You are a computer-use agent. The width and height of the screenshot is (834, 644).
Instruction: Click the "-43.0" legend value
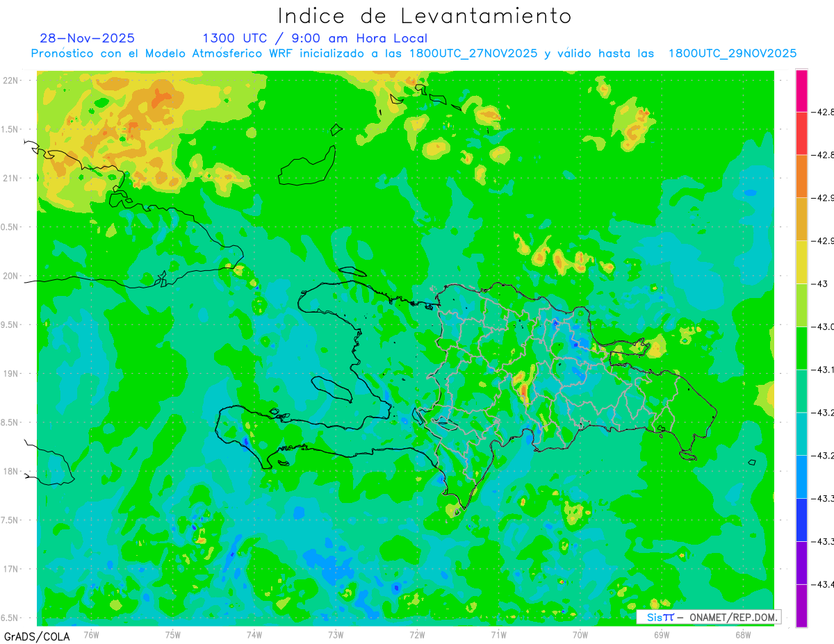point(823,327)
